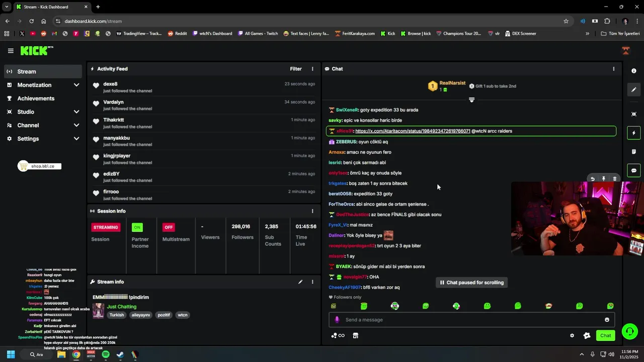
Task: Expand Monetization menu
Action: (43, 85)
